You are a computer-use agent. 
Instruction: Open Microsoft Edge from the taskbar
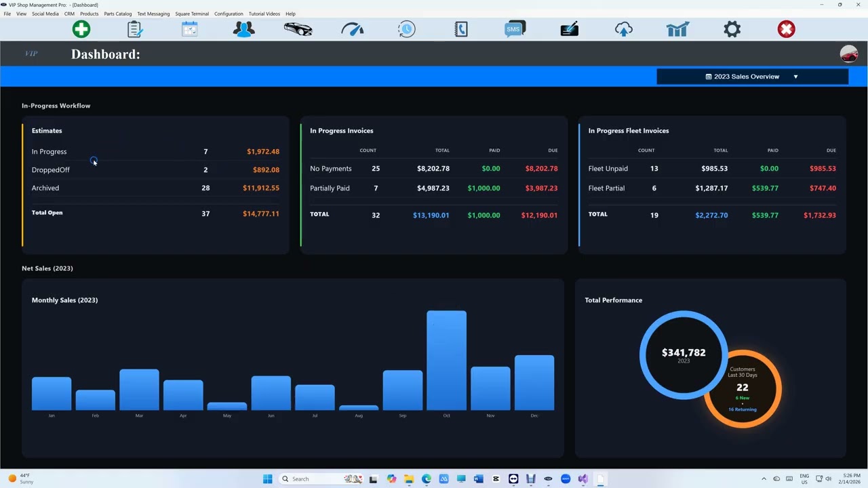pos(426,479)
